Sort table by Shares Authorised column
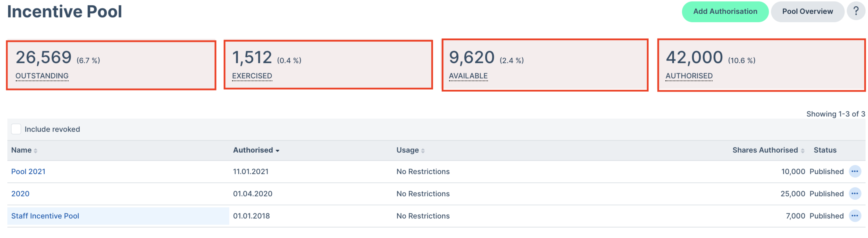868x238 pixels. (768, 150)
